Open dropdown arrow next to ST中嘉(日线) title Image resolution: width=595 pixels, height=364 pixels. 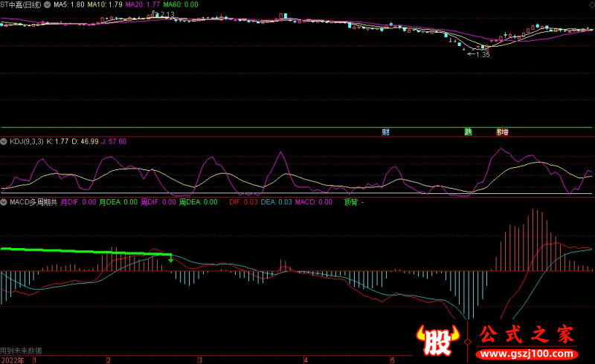47,4
